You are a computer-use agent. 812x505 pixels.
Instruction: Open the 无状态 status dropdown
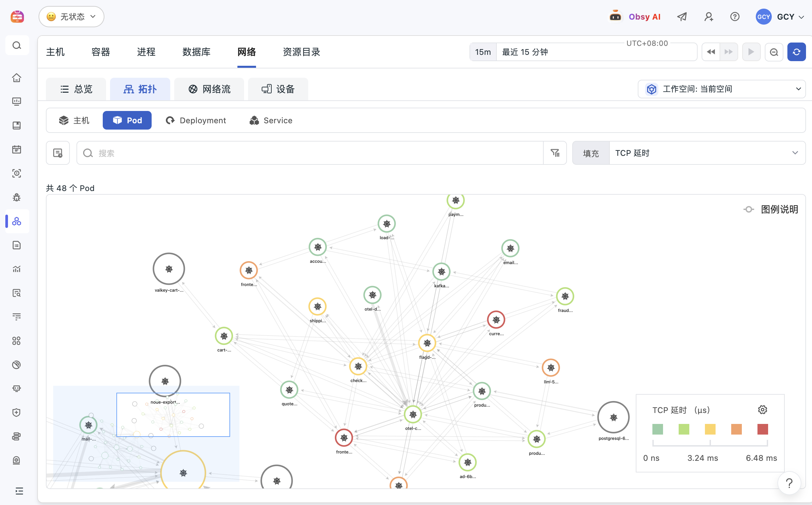(71, 16)
